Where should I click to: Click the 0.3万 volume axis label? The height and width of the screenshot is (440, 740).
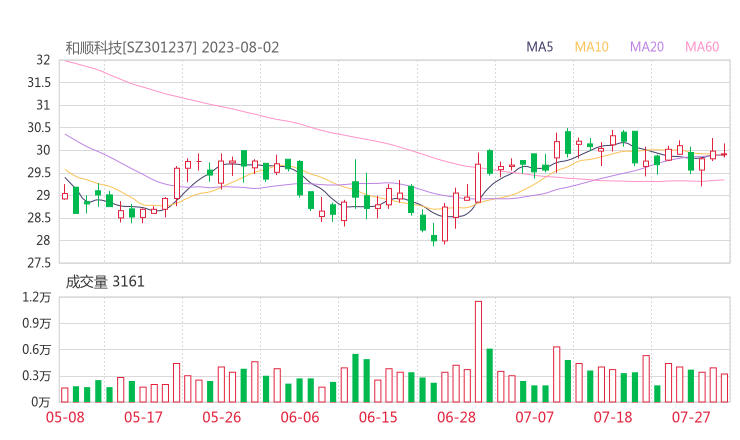click(x=36, y=376)
